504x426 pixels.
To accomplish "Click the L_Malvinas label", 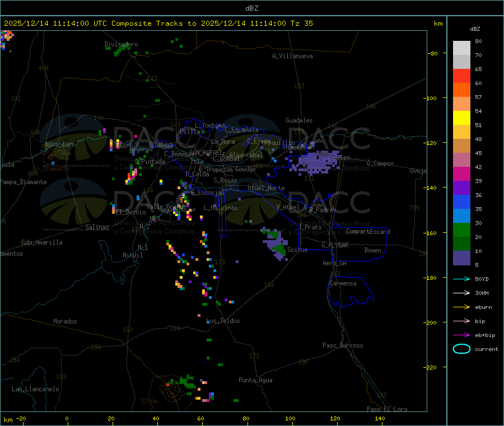I will (x=221, y=208).
